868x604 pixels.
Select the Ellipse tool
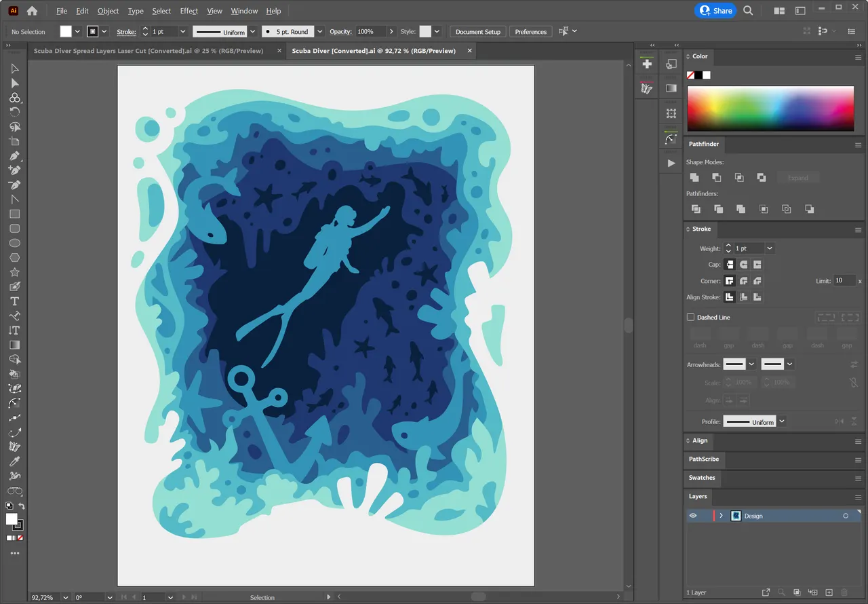tap(15, 243)
